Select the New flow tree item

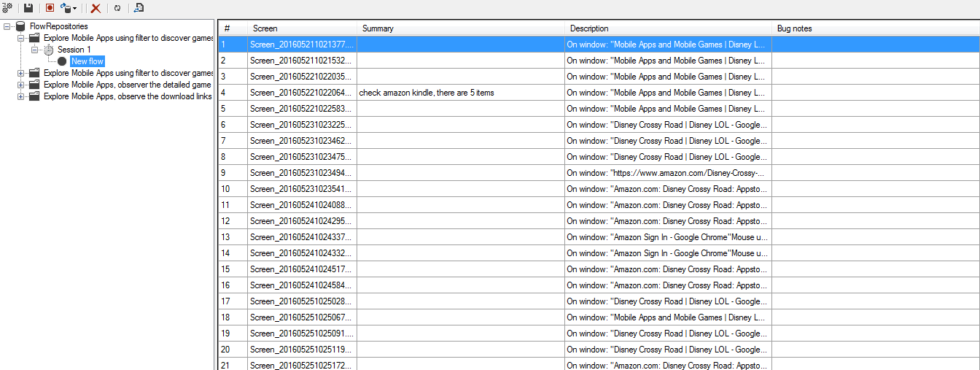coord(87,61)
